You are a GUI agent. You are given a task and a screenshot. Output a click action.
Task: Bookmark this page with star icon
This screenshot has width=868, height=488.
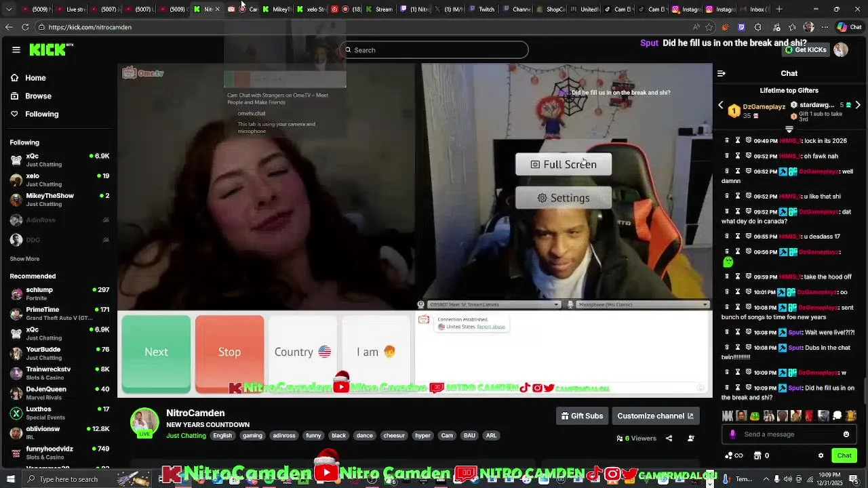coord(709,27)
